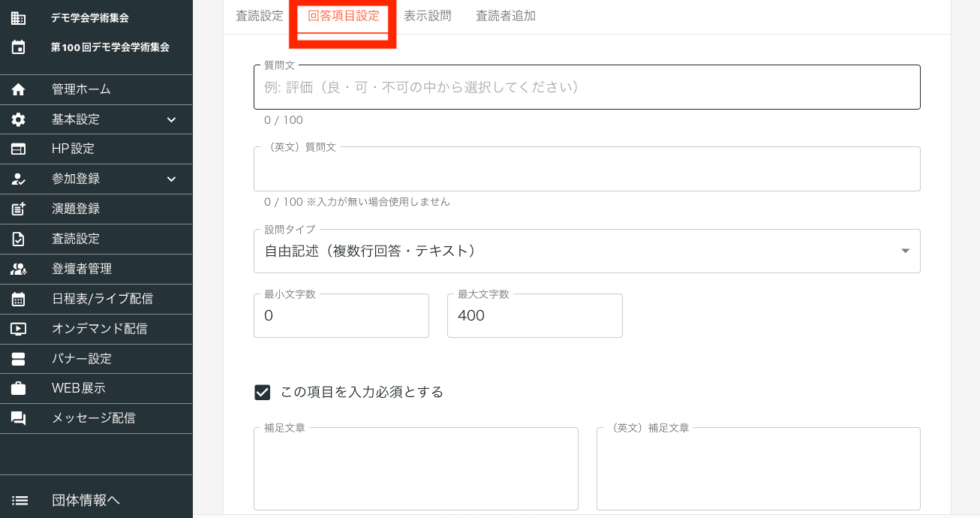Click the 演題登録 add-note icon

click(19, 209)
